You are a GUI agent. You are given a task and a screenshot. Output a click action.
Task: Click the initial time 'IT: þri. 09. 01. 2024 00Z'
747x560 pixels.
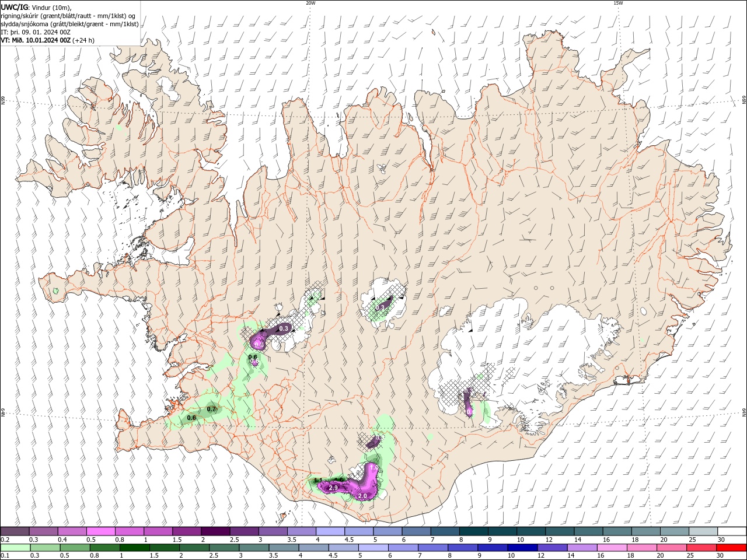[x=36, y=32]
